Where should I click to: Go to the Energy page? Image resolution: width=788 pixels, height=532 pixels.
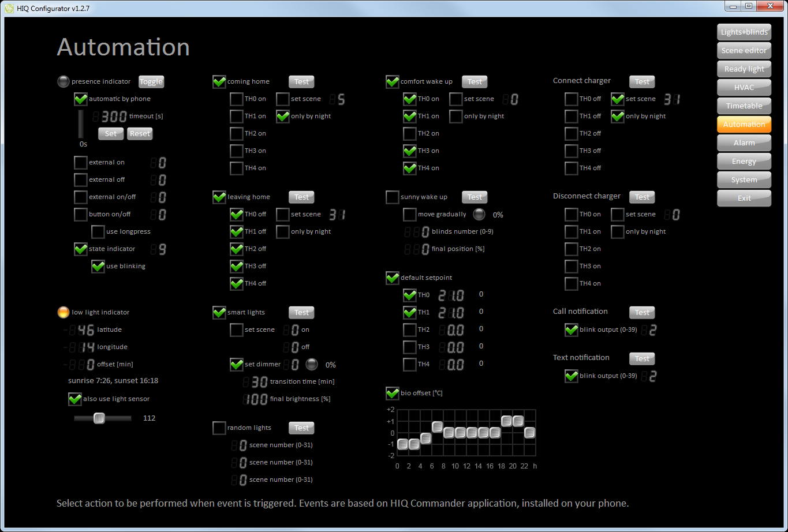(744, 162)
